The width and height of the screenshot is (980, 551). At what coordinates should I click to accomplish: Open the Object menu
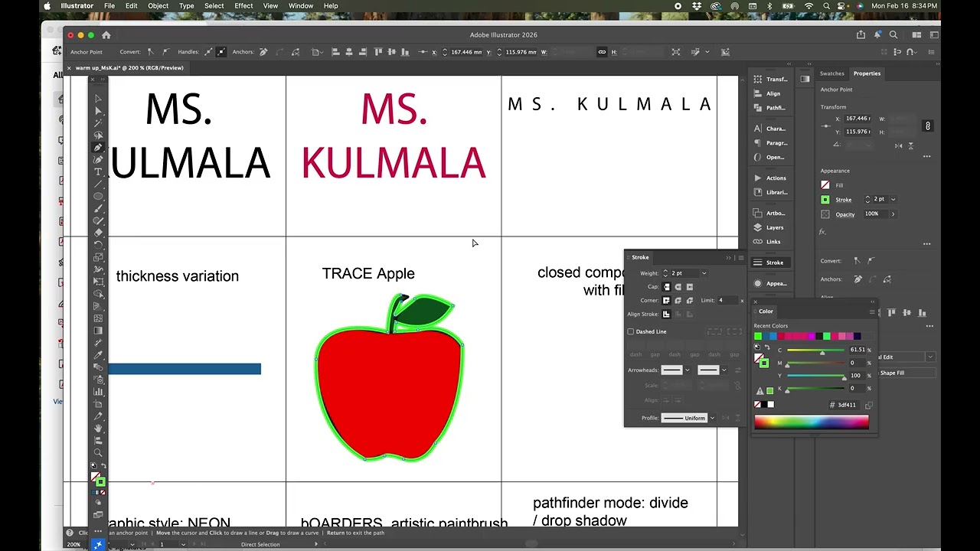click(x=158, y=5)
